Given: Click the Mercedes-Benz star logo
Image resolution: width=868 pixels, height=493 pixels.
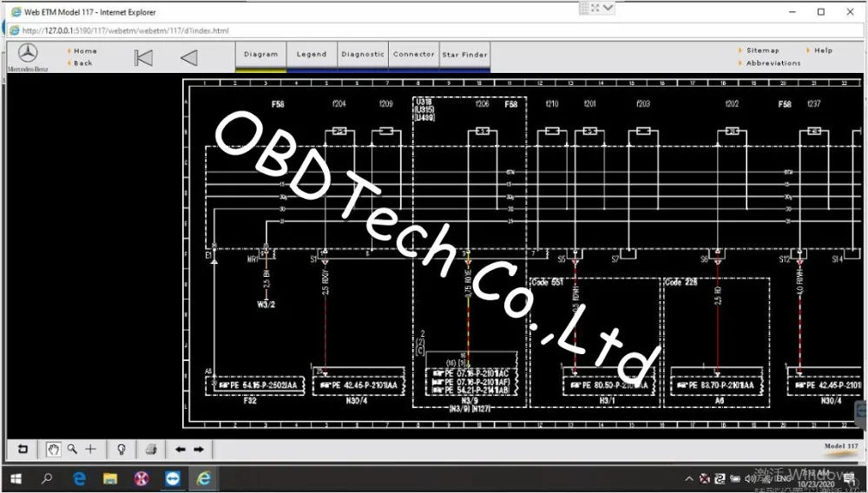Looking at the screenshot, I should 28,53.
